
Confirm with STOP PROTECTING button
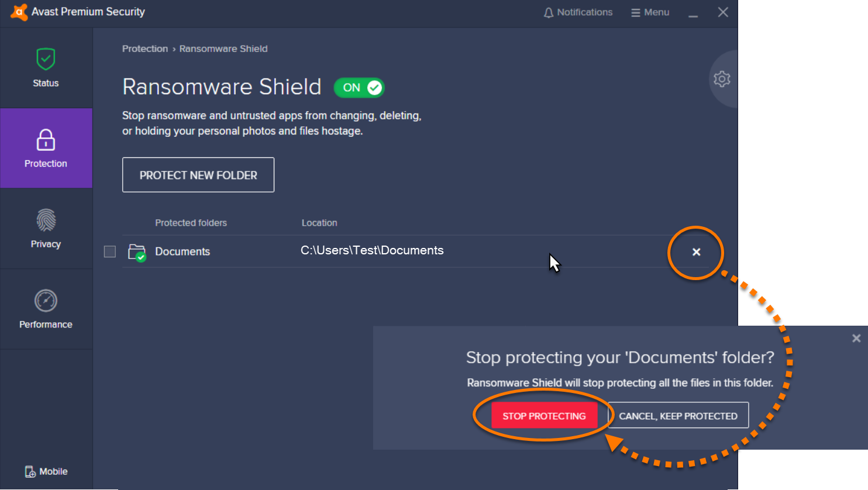pyautogui.click(x=544, y=416)
